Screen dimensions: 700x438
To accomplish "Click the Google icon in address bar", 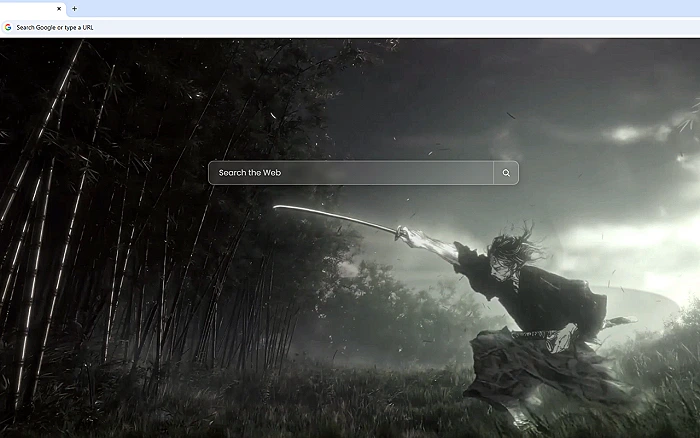I will pos(8,27).
